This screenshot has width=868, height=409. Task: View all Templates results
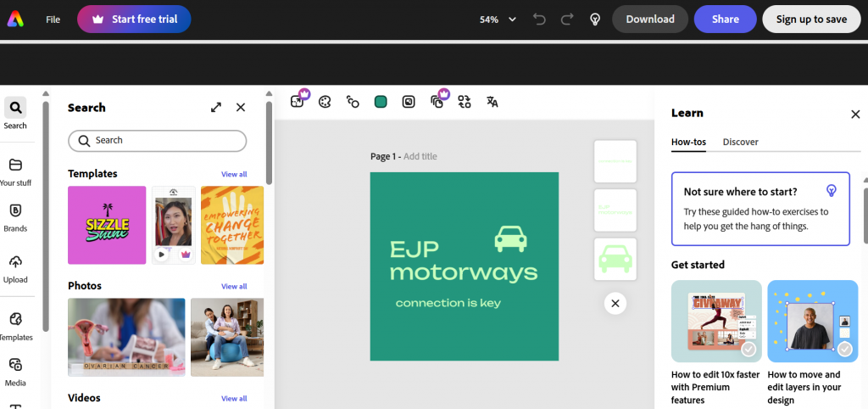[x=234, y=174]
